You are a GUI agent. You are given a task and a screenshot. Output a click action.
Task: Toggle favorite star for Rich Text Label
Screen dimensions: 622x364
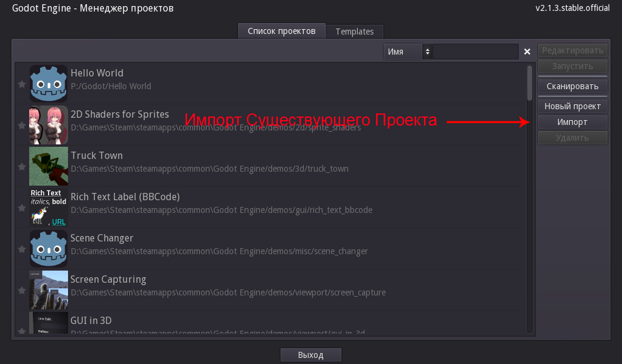coord(22,208)
